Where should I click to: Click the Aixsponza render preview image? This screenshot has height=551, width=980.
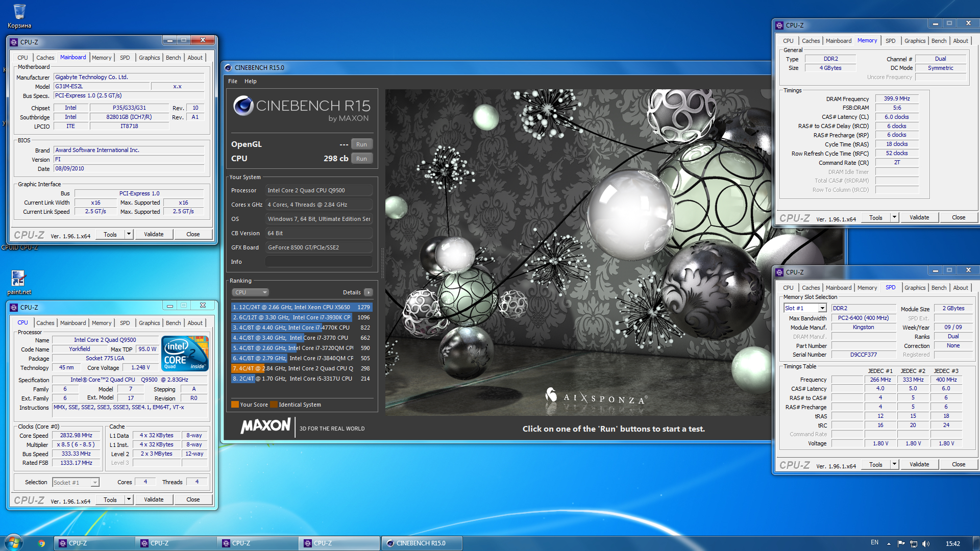pyautogui.click(x=578, y=252)
